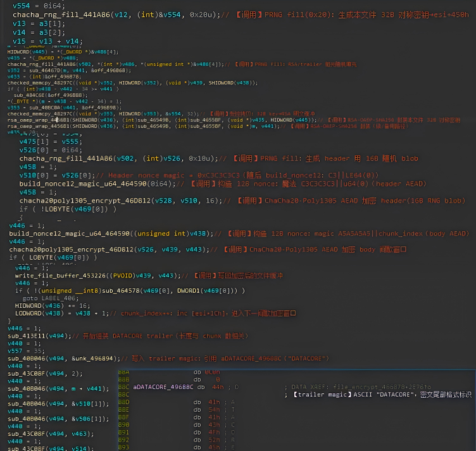Click checked_memcpy_48297C call copying &v554
476x451 pixels.
(x=103, y=113)
